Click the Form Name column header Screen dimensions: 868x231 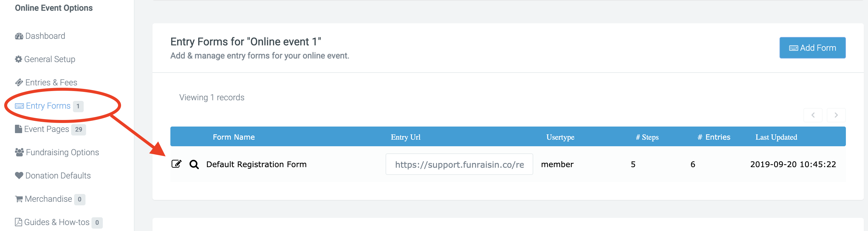coord(233,137)
